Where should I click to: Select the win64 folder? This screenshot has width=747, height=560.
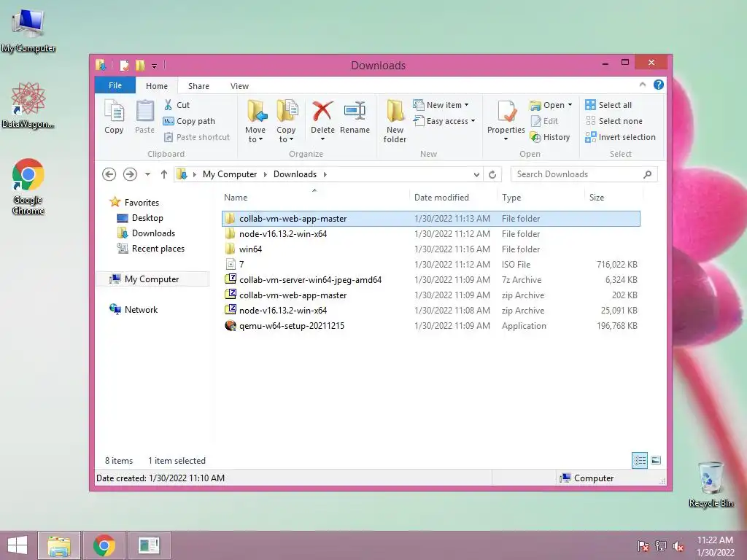431,249
